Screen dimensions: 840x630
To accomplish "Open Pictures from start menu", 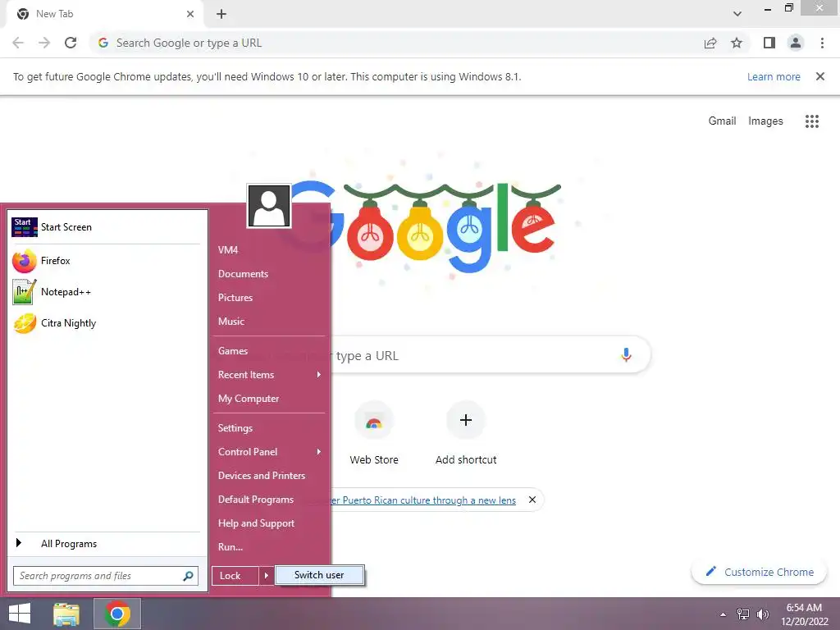I will click(x=269, y=298).
